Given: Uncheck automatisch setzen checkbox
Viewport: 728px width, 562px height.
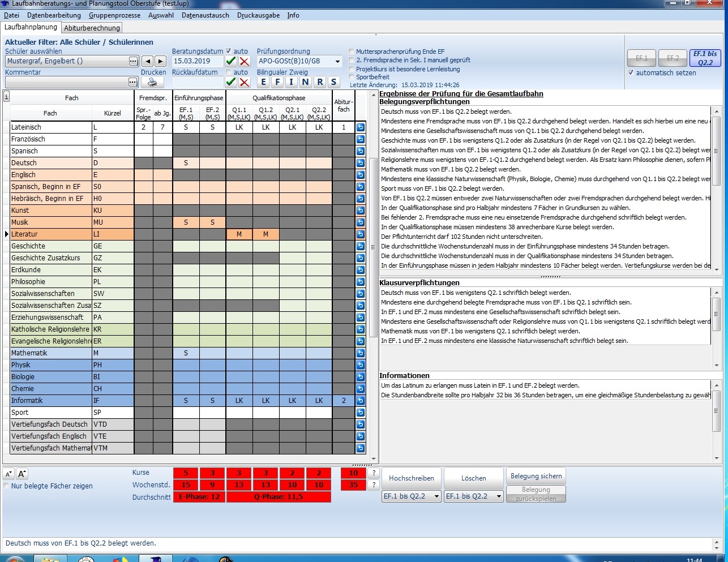Looking at the screenshot, I should [631, 73].
